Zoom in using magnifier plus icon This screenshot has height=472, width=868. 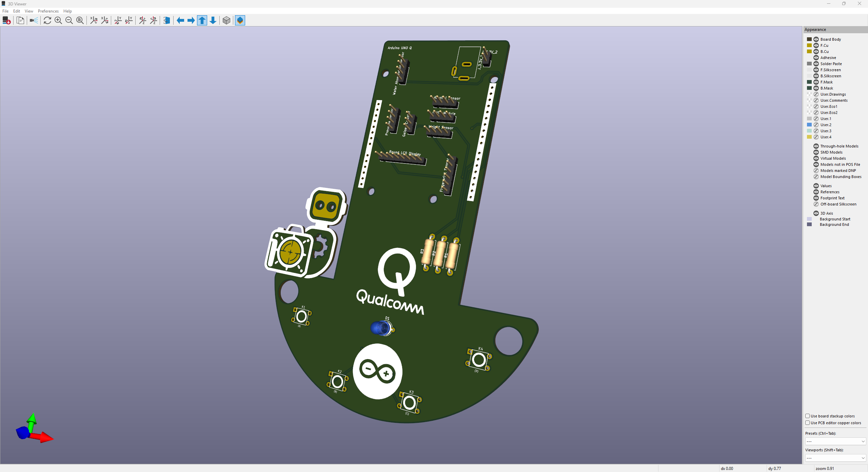[58, 20]
